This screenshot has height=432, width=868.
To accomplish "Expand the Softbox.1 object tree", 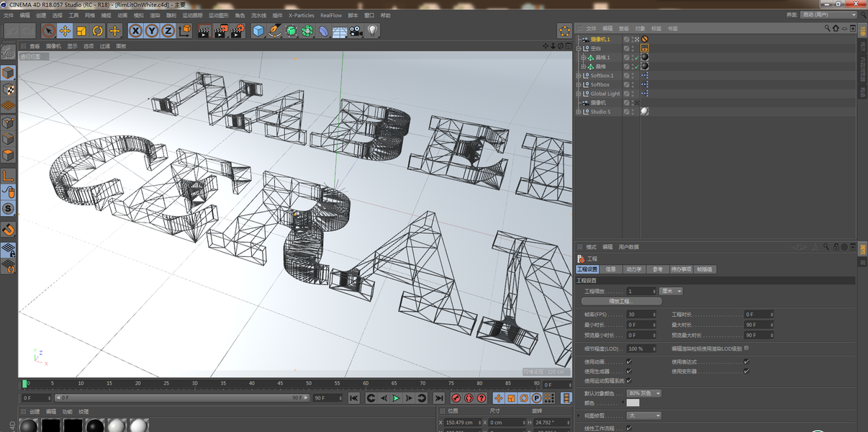I will tap(578, 76).
